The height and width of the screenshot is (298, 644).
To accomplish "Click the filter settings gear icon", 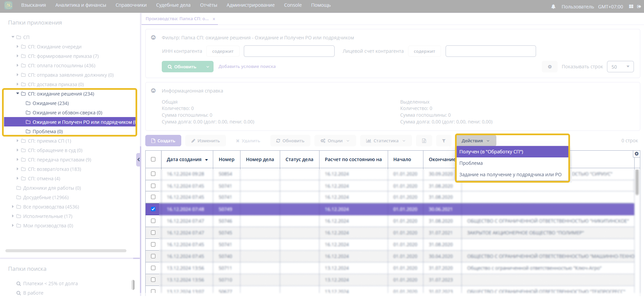I will pyautogui.click(x=550, y=67).
